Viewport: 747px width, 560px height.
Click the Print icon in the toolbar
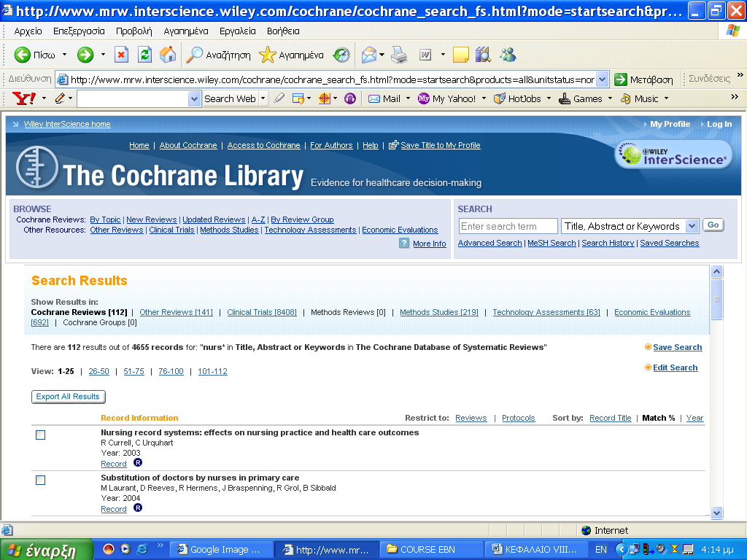(399, 55)
